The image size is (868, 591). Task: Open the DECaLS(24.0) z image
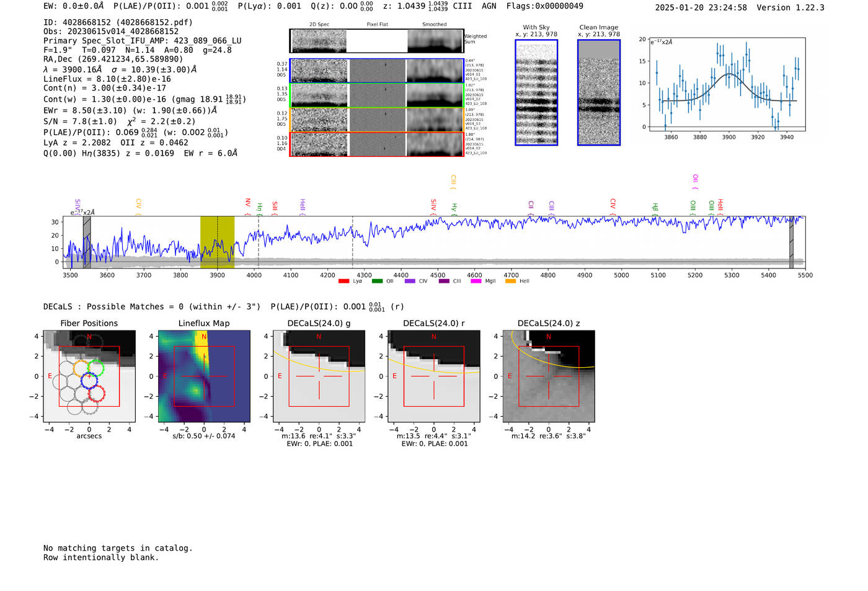[x=549, y=376]
